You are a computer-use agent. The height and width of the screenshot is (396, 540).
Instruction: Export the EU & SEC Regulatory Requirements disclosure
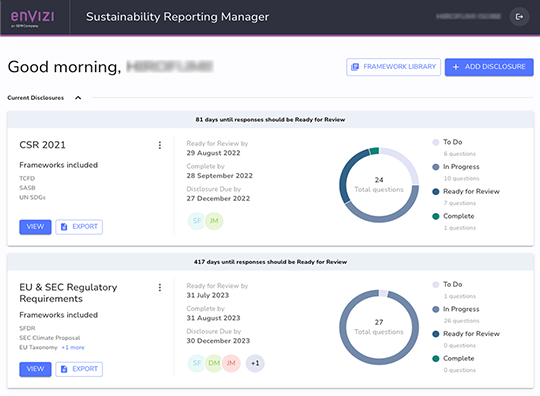(x=79, y=369)
